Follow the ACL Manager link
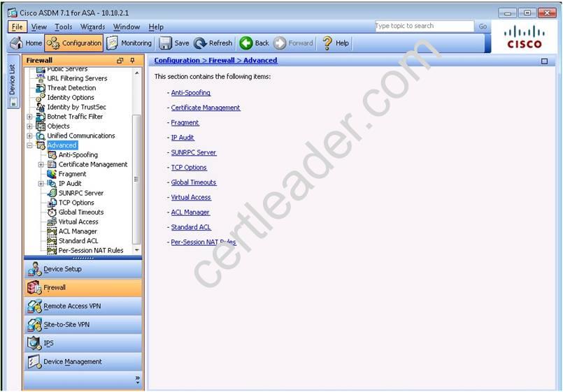 pos(190,212)
